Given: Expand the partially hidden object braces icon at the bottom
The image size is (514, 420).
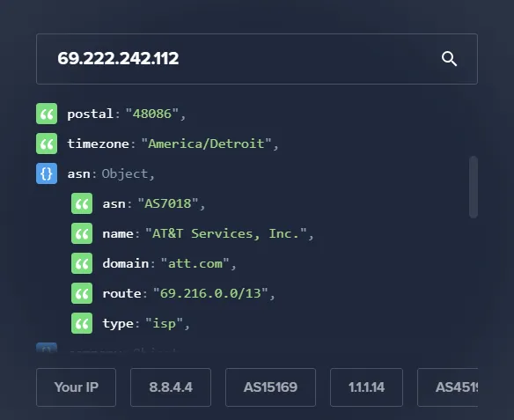Looking at the screenshot, I should [x=47, y=348].
